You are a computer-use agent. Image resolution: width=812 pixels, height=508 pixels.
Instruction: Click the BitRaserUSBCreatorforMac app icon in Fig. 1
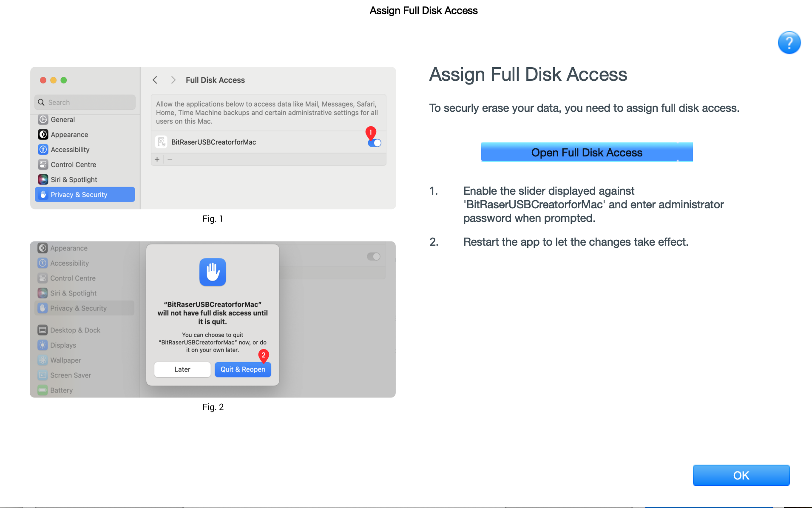pyautogui.click(x=162, y=142)
